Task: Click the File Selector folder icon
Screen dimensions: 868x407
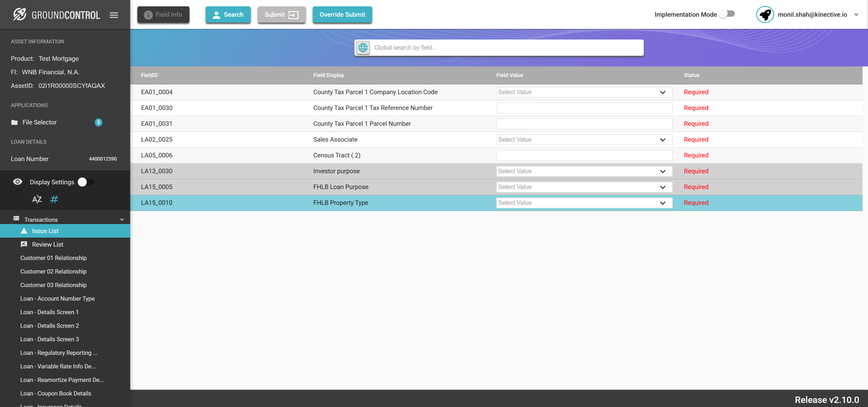Action: coord(14,122)
